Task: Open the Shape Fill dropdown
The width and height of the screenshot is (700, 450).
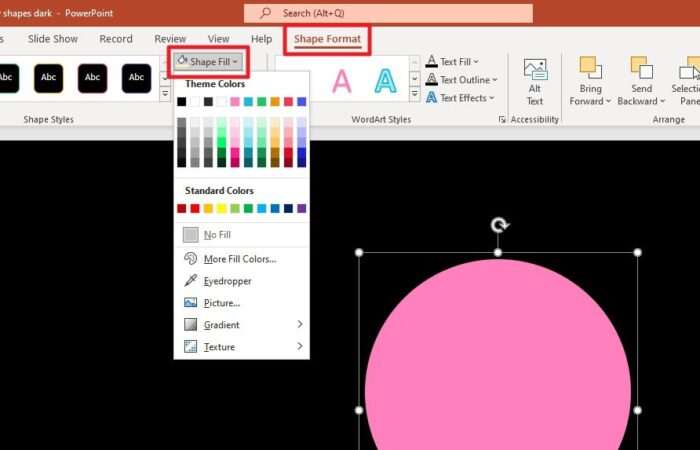Action: click(208, 62)
